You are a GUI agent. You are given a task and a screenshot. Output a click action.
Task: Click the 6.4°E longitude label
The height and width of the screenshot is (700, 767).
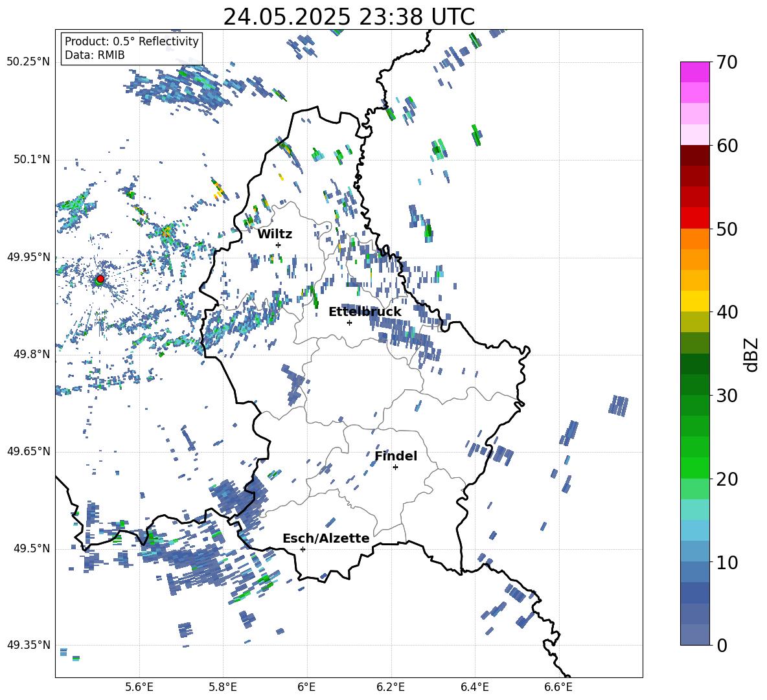click(x=474, y=687)
